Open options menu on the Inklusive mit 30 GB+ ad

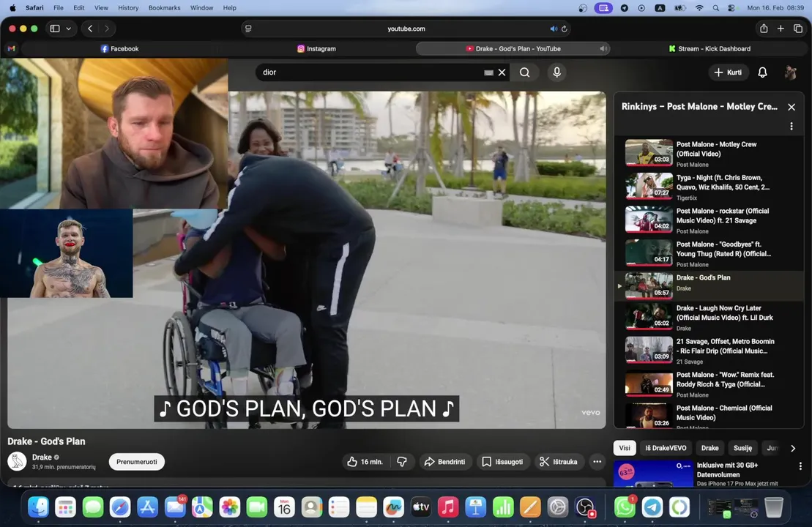800,466
